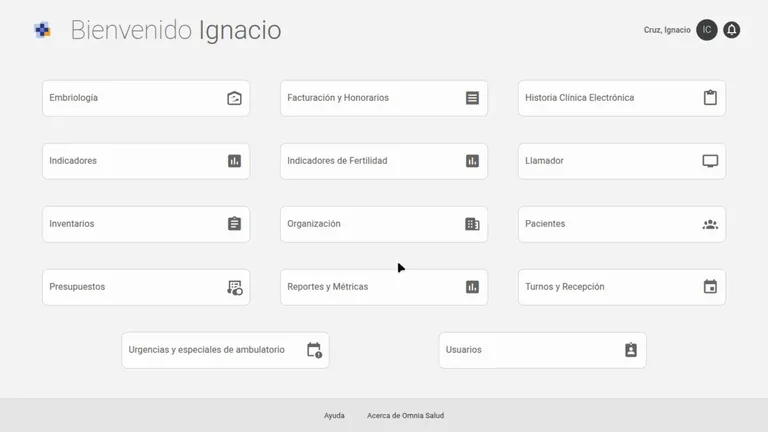Go to Turnos y Recepción

pos(622,287)
